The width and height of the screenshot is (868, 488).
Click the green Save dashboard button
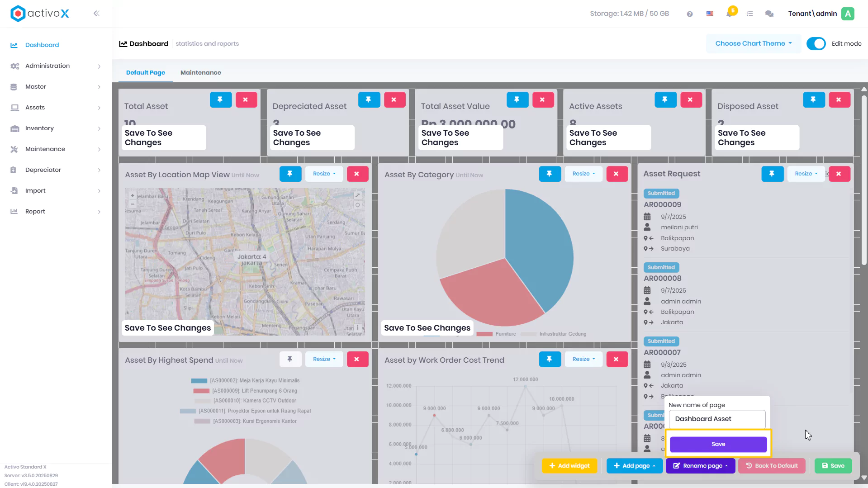pyautogui.click(x=833, y=466)
